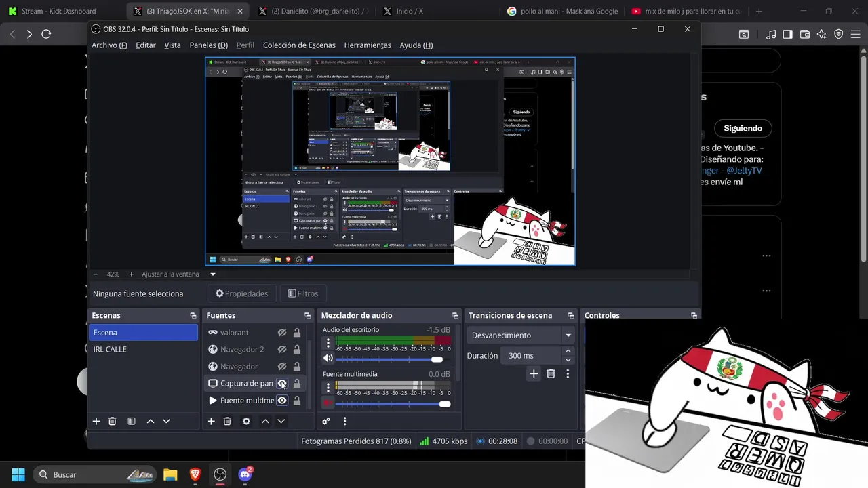Open Fuente multimedia options dots
Screen dimensions: 868x488
(x=328, y=388)
